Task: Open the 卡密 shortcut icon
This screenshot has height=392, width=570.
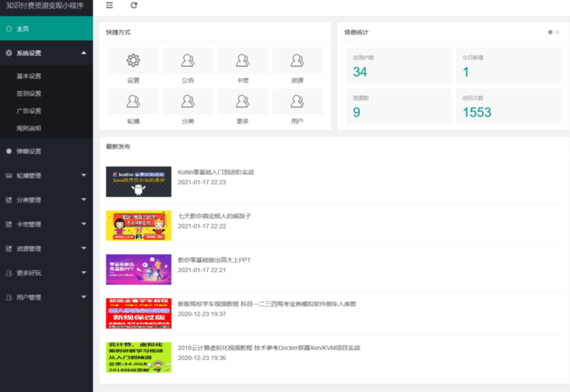Action: click(x=243, y=60)
